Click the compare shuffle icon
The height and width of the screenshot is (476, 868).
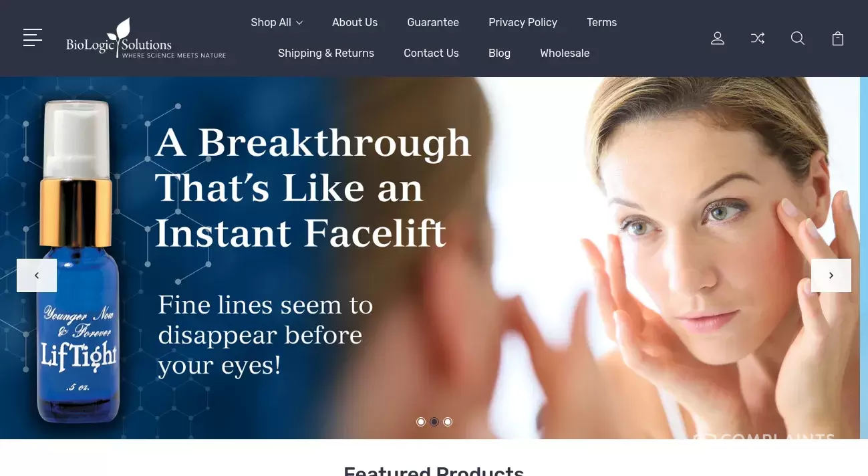pos(758,38)
